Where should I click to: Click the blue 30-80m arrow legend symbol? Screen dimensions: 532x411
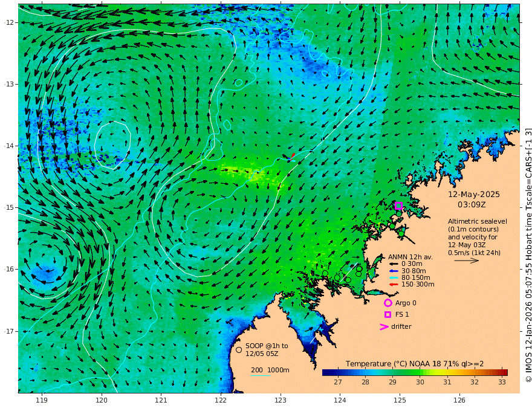tap(394, 271)
